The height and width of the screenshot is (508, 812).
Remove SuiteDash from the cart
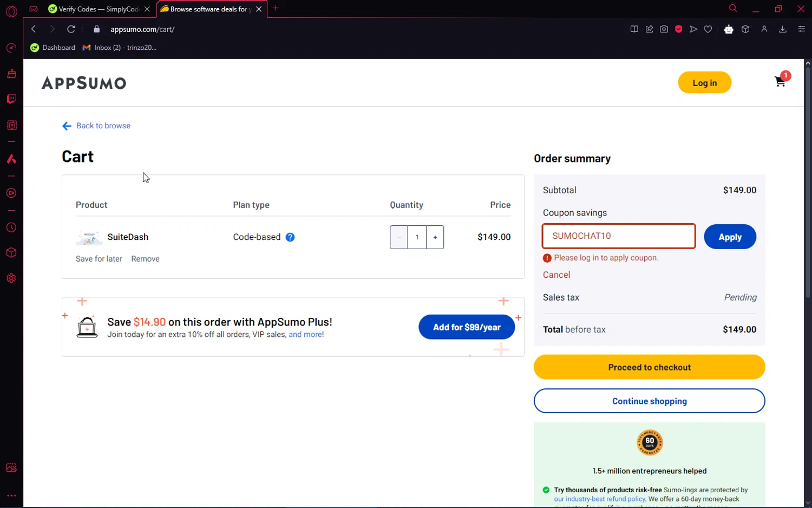click(x=145, y=259)
